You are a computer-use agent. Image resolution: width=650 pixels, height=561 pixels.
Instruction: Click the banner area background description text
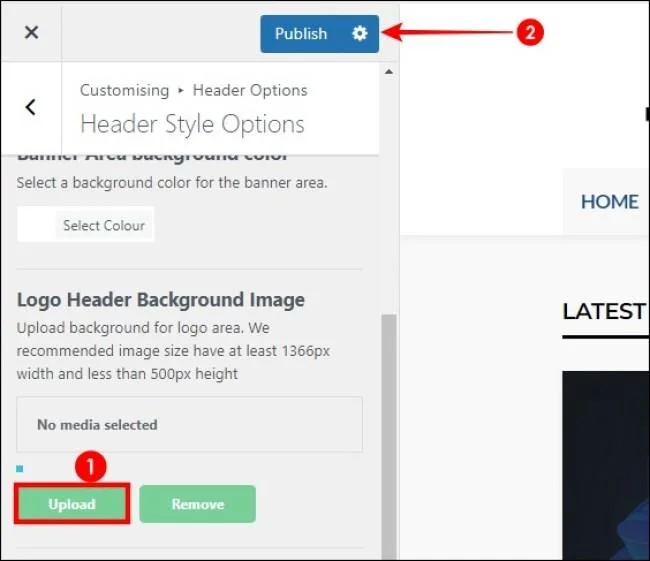[x=172, y=182]
